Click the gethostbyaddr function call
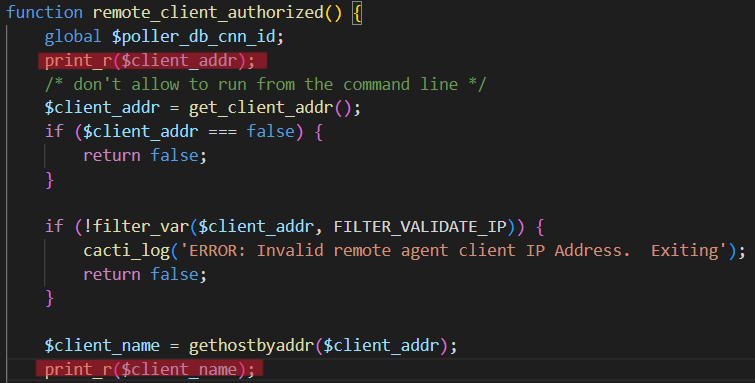755x383 pixels. pos(251,345)
